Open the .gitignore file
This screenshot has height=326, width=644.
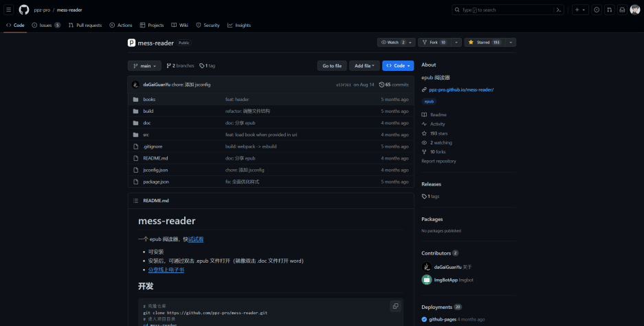(x=153, y=146)
